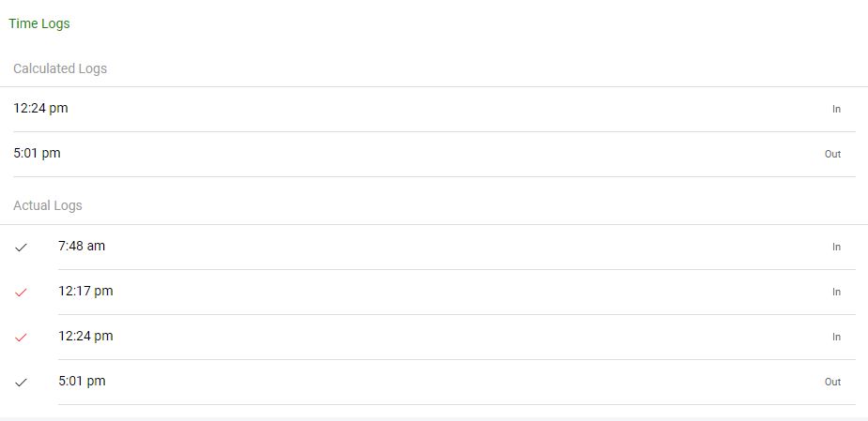Click the Out label of calculated 5:01 pm
The height and width of the screenshot is (421, 868).
[832, 154]
